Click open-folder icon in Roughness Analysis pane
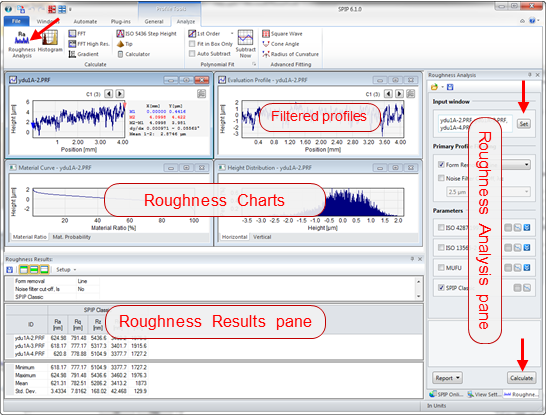The height and width of the screenshot is (415, 547). pyautogui.click(x=434, y=87)
